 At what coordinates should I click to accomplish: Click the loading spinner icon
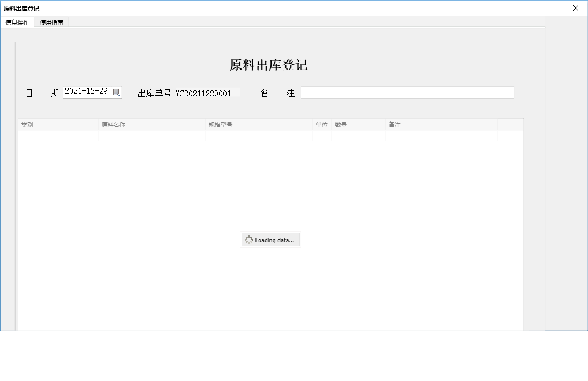click(248, 239)
